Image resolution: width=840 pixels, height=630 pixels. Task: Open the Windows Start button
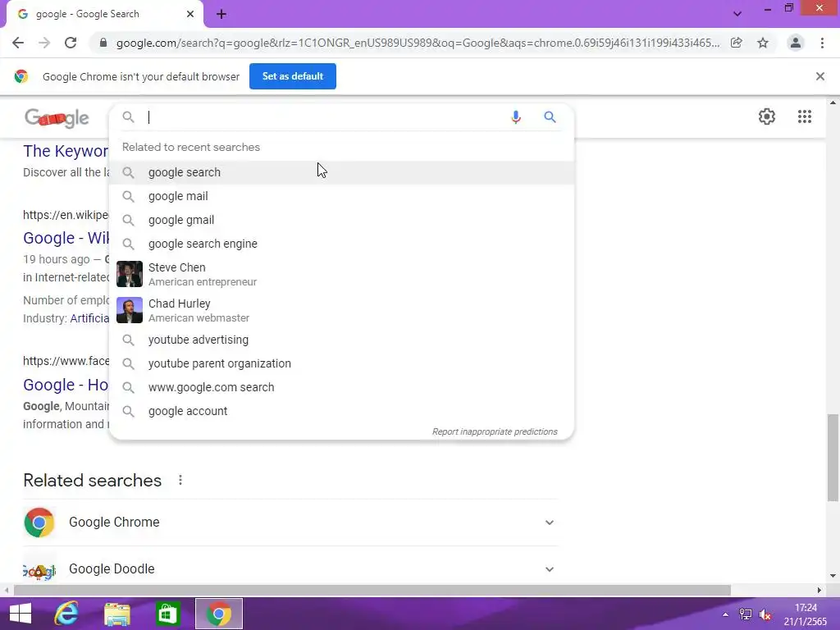[x=21, y=614]
